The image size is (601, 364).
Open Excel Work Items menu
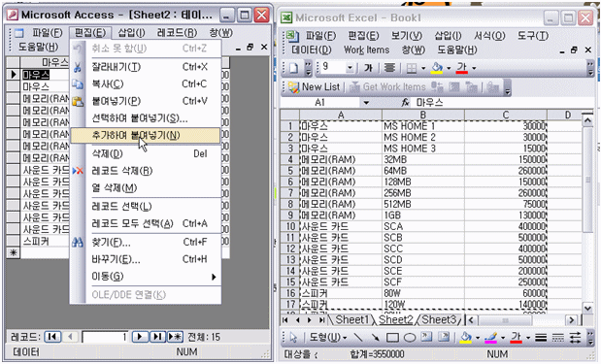(366, 50)
